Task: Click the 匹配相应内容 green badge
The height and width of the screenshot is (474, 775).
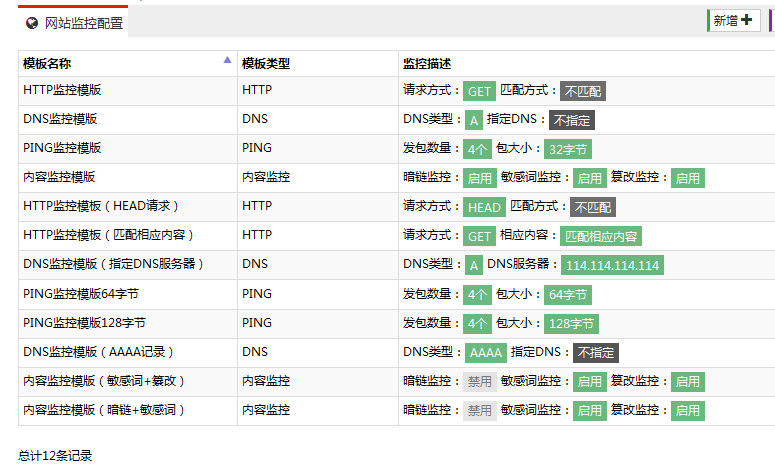Action: [600, 236]
